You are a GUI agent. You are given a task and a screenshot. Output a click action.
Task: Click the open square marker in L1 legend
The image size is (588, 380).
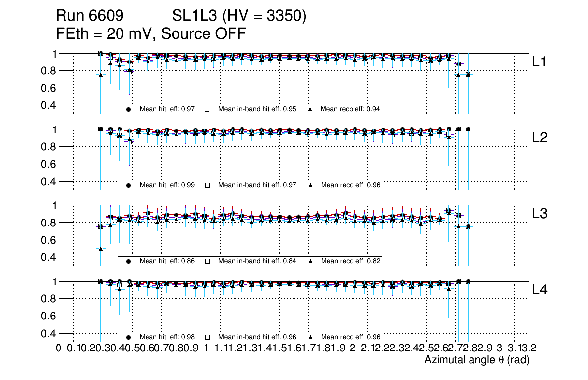(207, 109)
